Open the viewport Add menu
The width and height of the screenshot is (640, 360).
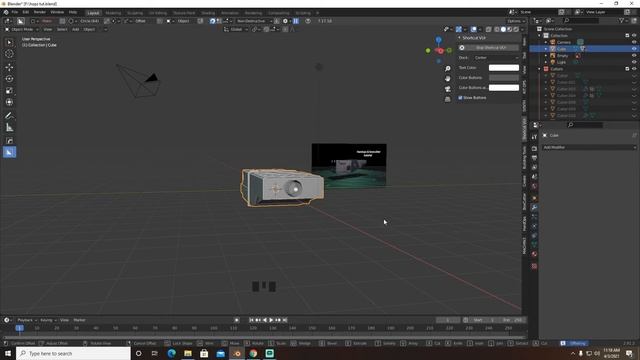pos(76,29)
